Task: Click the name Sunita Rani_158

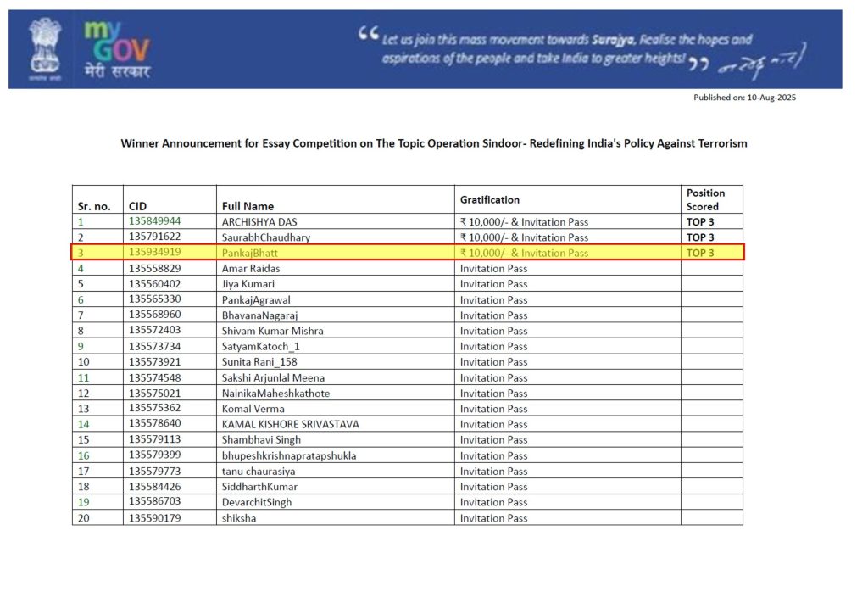Action: point(259,362)
